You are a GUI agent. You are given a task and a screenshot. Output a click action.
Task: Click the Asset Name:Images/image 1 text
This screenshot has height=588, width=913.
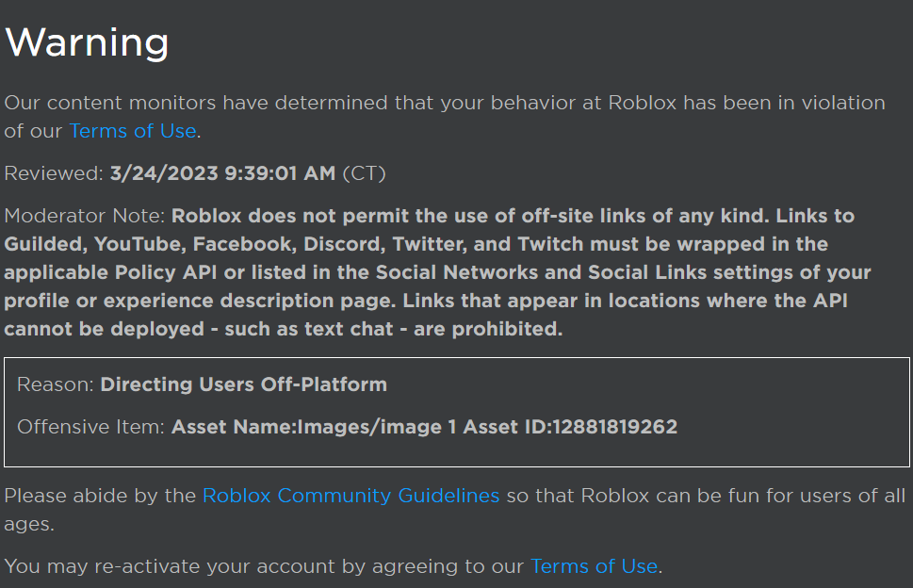coord(314,427)
